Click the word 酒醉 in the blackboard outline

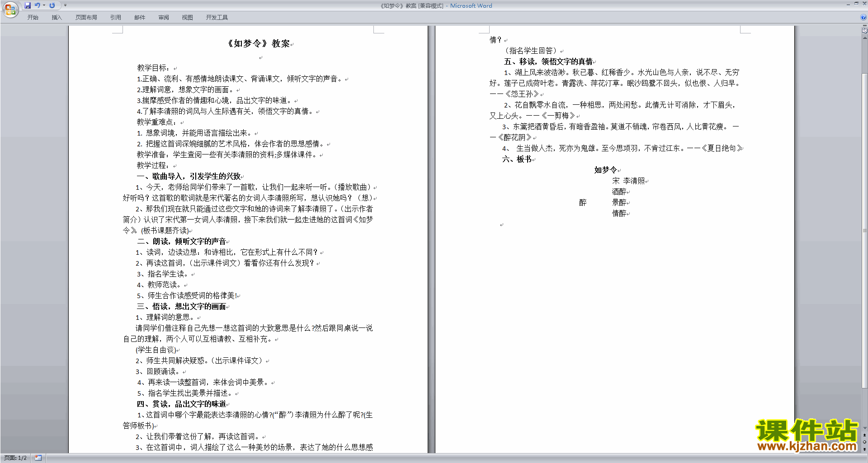619,192
